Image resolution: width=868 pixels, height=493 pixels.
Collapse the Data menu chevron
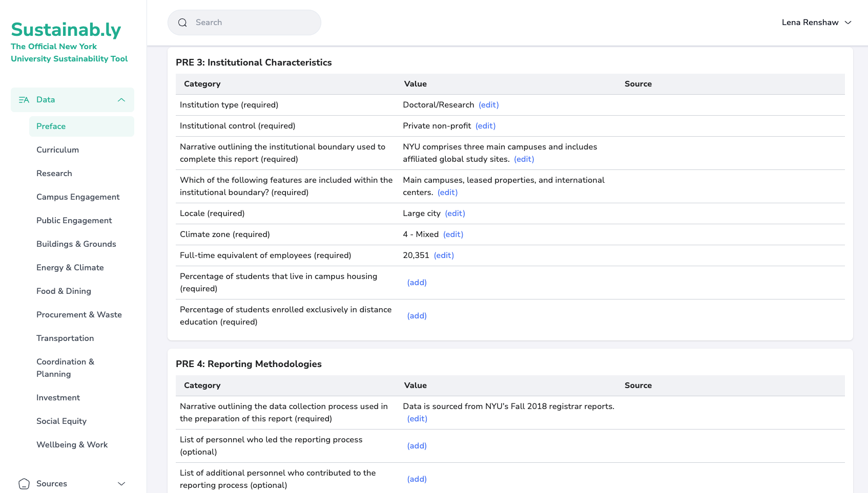tap(121, 100)
